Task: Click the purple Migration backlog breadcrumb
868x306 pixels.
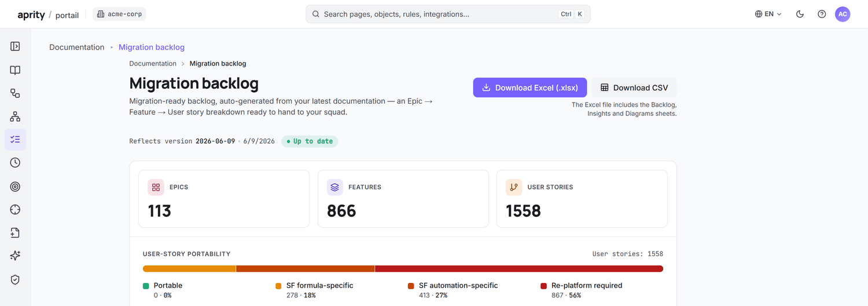Action: tap(152, 47)
